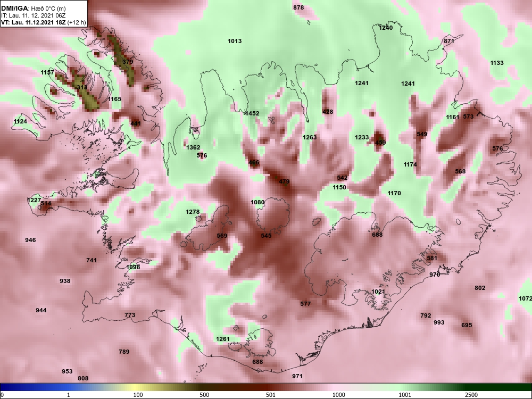Click the map value '1013'
The image size is (532, 399).
(x=235, y=41)
